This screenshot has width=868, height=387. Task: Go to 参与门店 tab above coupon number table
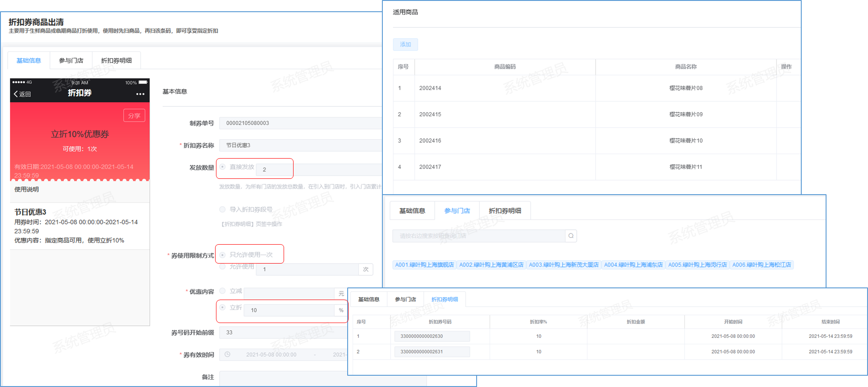405,299
